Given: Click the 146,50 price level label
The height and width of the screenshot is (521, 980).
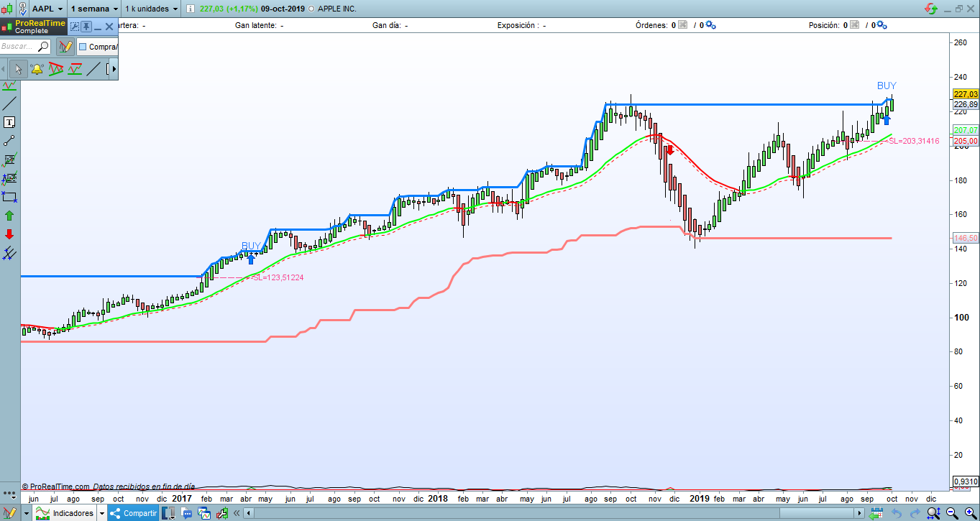Looking at the screenshot, I should [965, 238].
